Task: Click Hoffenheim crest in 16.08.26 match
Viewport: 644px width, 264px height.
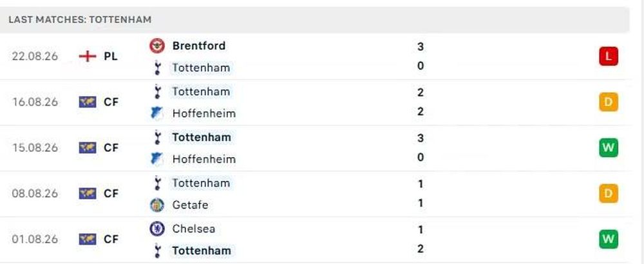Action: coord(157,113)
